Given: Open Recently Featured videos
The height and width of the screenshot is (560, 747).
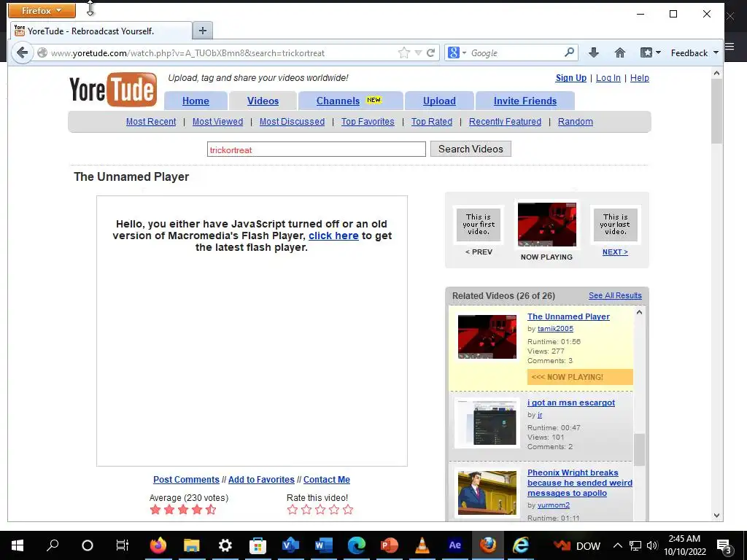Looking at the screenshot, I should click(505, 122).
